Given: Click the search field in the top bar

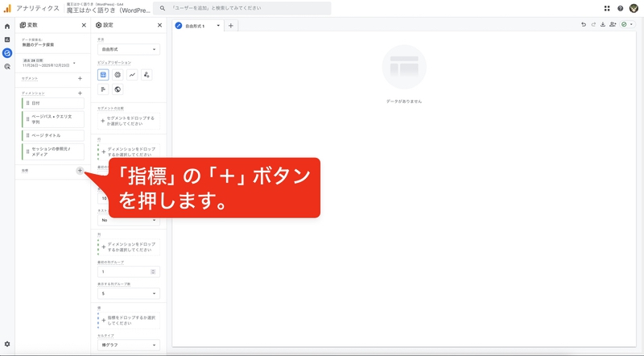Looking at the screenshot, I should click(242, 8).
